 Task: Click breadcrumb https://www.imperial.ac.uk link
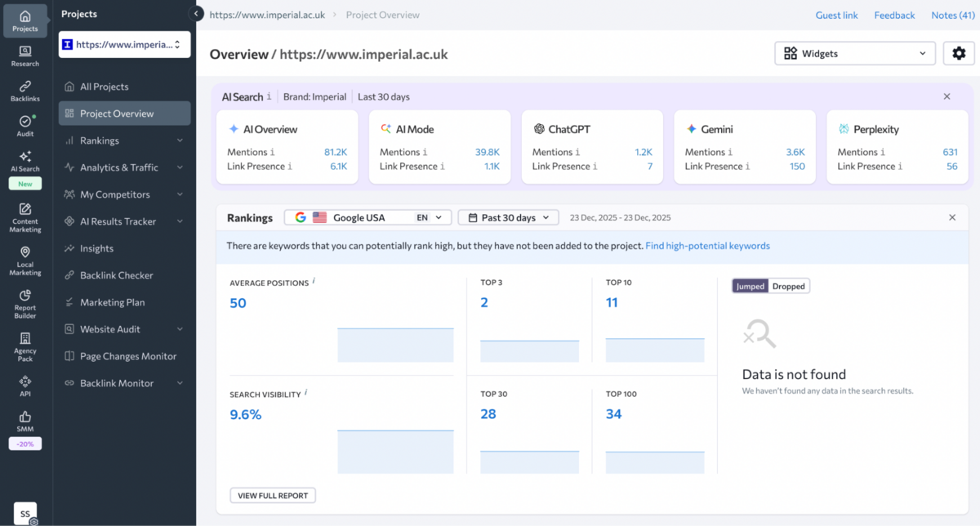(x=265, y=15)
